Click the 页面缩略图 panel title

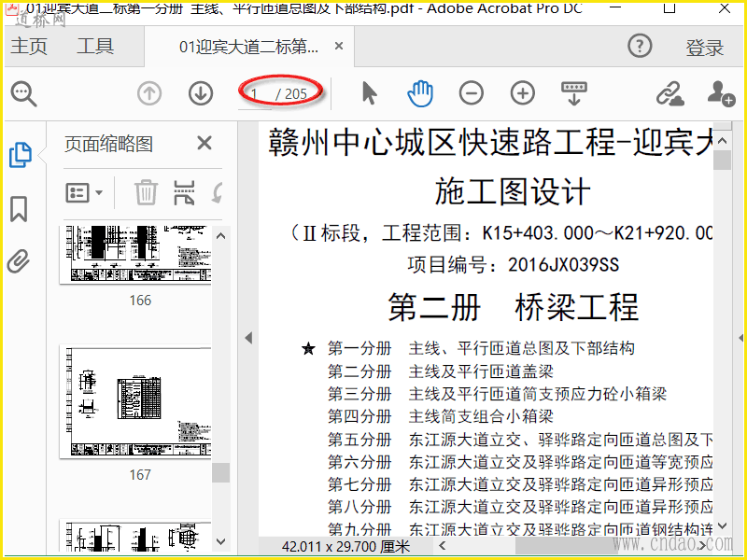point(108,144)
